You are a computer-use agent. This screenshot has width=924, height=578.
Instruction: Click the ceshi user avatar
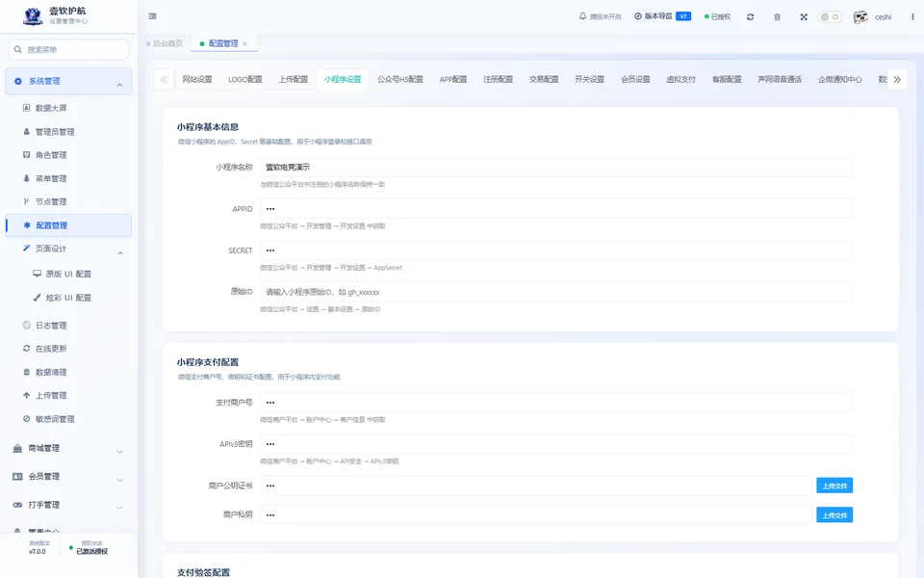[x=860, y=17]
